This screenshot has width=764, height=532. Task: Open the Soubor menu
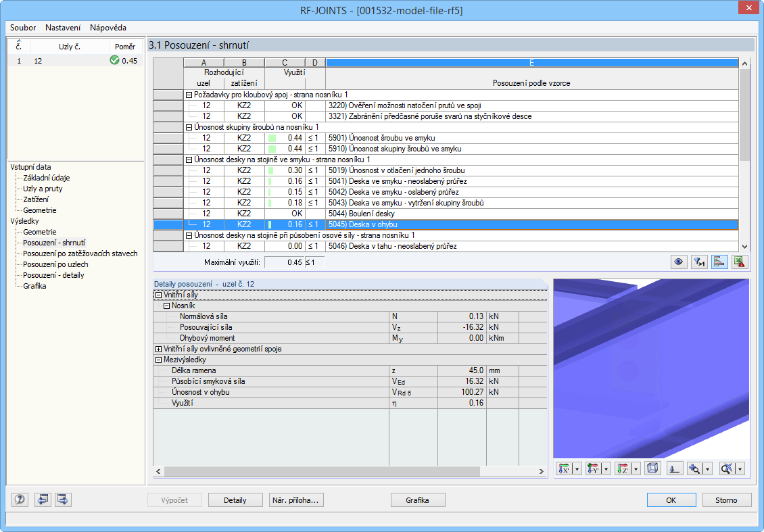pos(23,28)
